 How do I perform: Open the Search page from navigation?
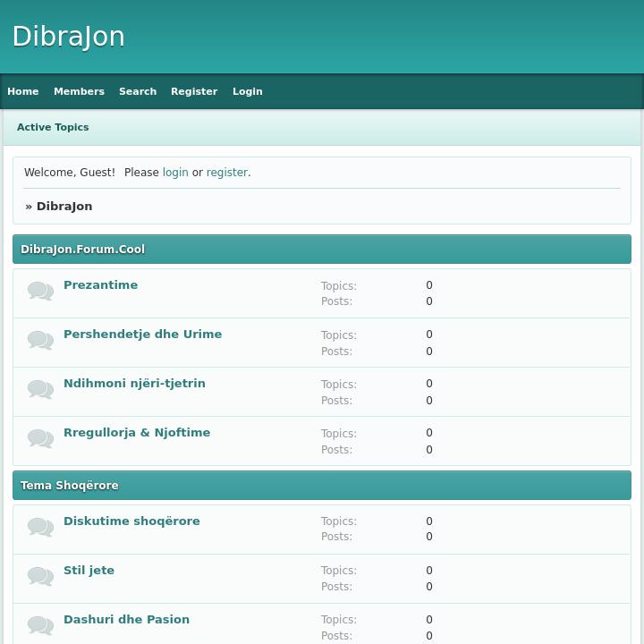click(138, 91)
